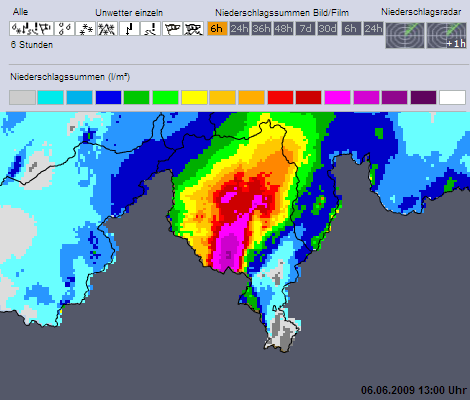Show the rain drops warning icon

[64, 29]
